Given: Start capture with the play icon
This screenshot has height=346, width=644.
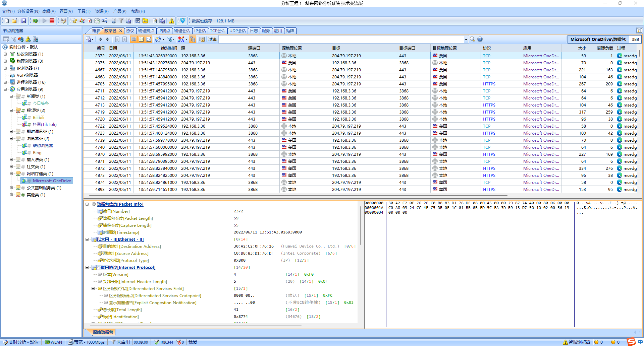Looking at the screenshot, I should click(x=44, y=21).
